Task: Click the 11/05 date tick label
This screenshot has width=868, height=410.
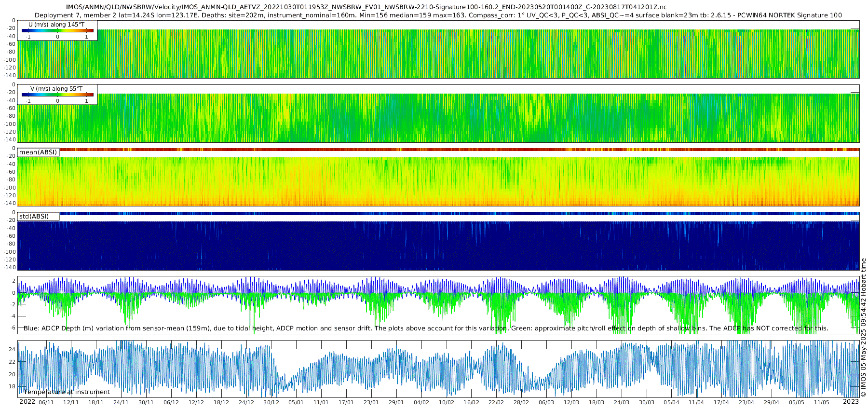Action: (x=822, y=402)
